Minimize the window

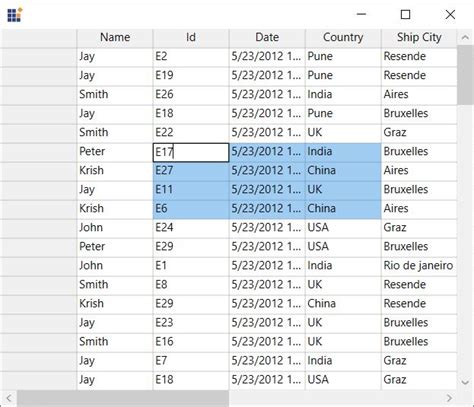point(361,14)
